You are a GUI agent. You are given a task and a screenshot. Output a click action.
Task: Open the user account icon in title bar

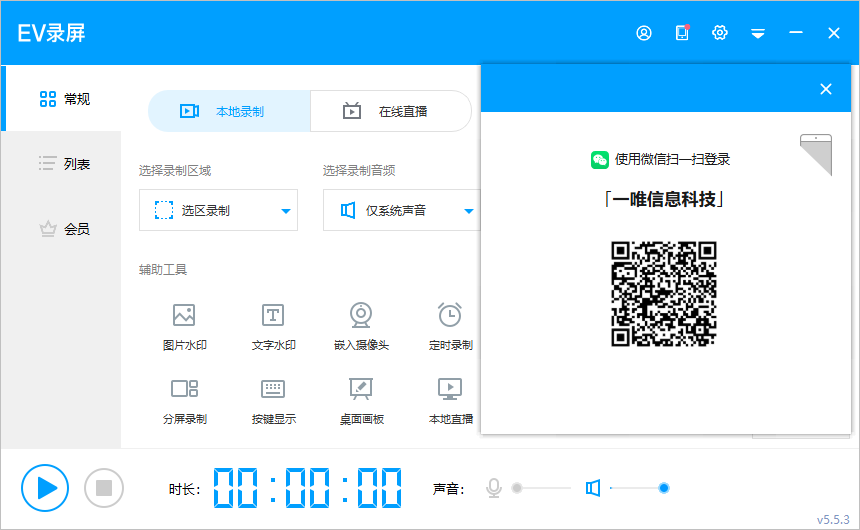(644, 33)
